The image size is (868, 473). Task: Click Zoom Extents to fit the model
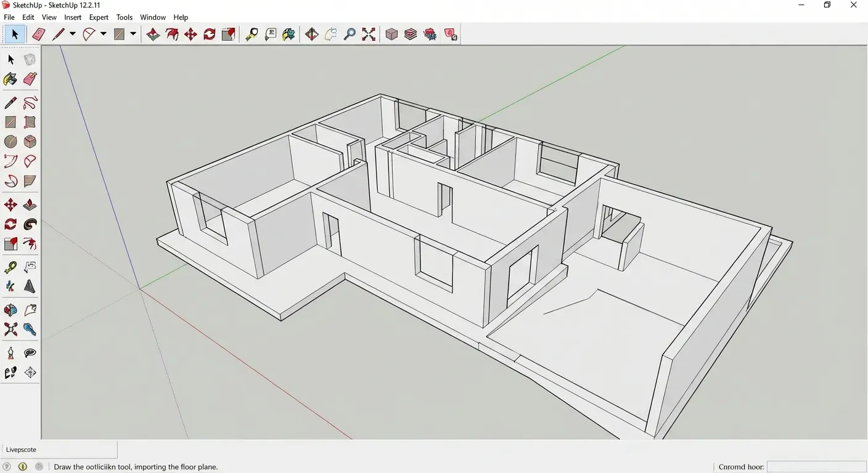coord(369,34)
